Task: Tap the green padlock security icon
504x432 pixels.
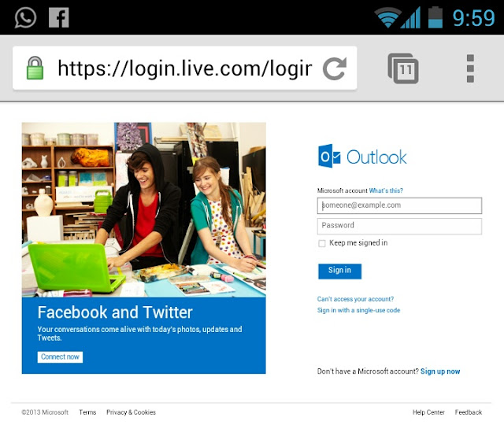Action: (x=35, y=68)
